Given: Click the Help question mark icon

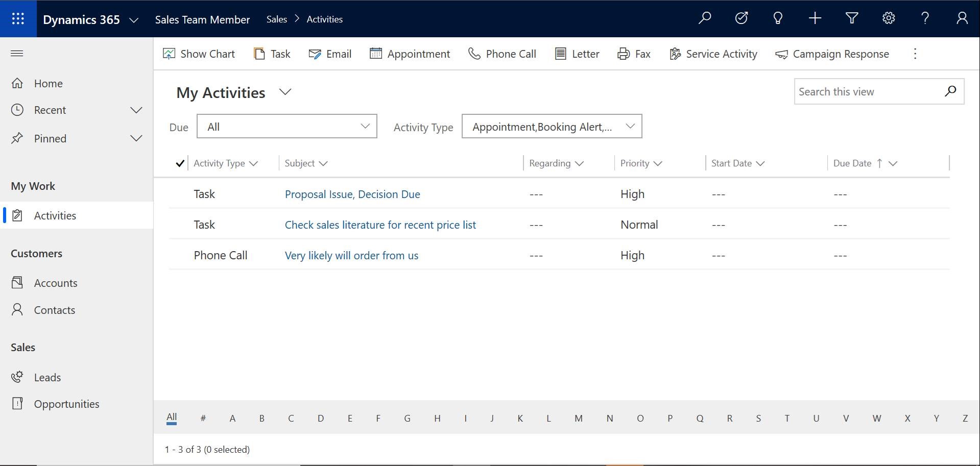Looking at the screenshot, I should pyautogui.click(x=925, y=19).
